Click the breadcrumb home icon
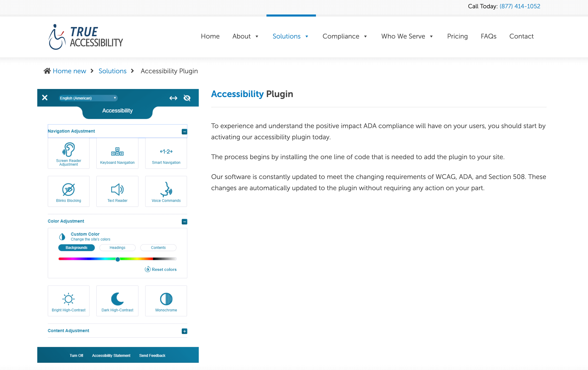This screenshot has width=588, height=370. coord(47,71)
